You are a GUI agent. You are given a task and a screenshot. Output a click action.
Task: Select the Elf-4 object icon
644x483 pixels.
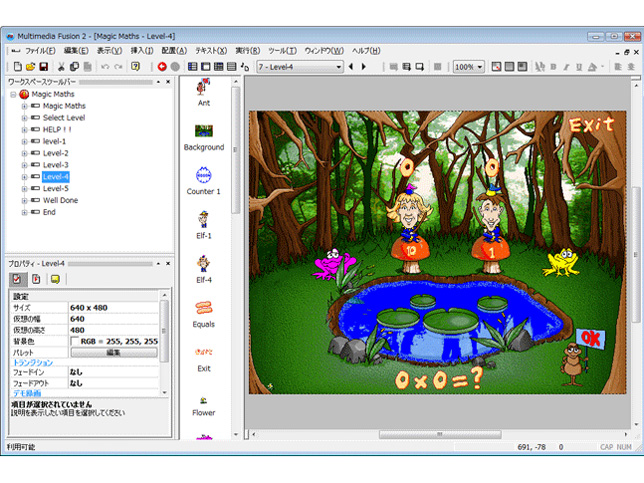203,264
